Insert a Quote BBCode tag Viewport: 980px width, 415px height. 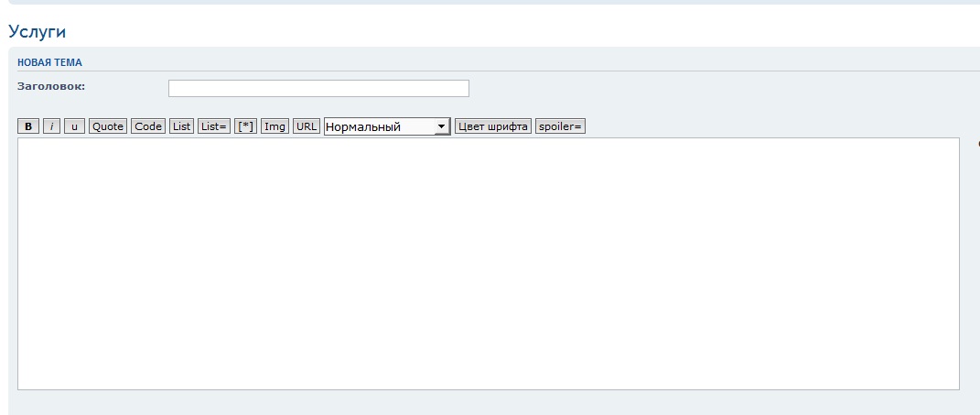(x=108, y=126)
